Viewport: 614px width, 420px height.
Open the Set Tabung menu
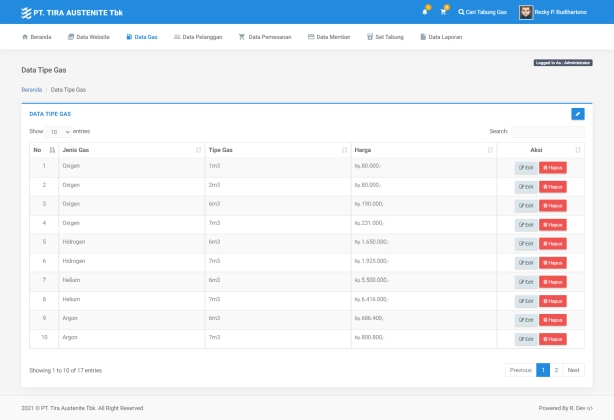385,36
